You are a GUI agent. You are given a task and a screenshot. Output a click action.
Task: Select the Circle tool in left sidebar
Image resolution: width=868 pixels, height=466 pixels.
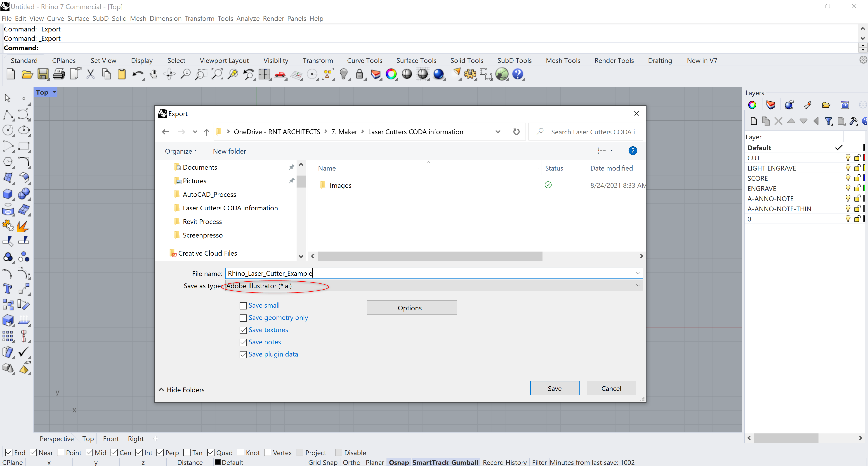pos(8,130)
